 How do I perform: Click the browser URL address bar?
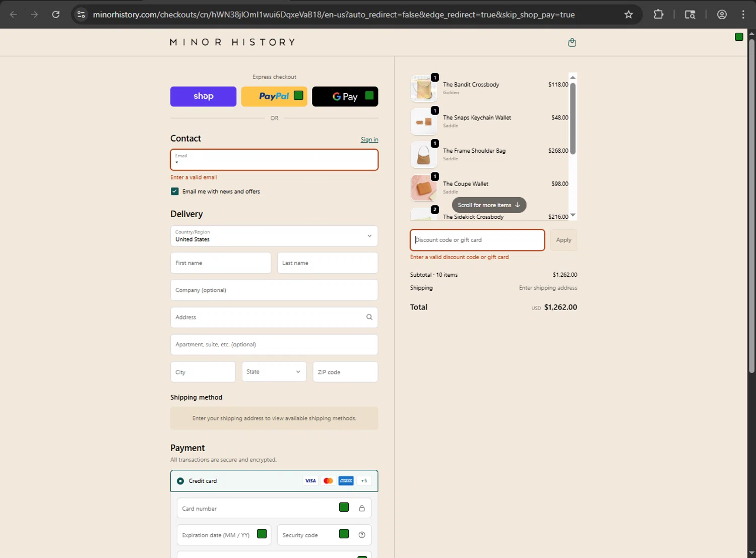[x=334, y=15]
